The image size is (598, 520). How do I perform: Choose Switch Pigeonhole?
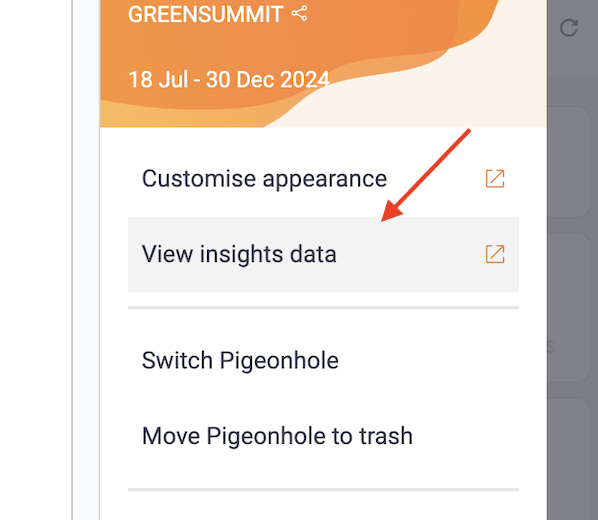[x=323, y=360]
